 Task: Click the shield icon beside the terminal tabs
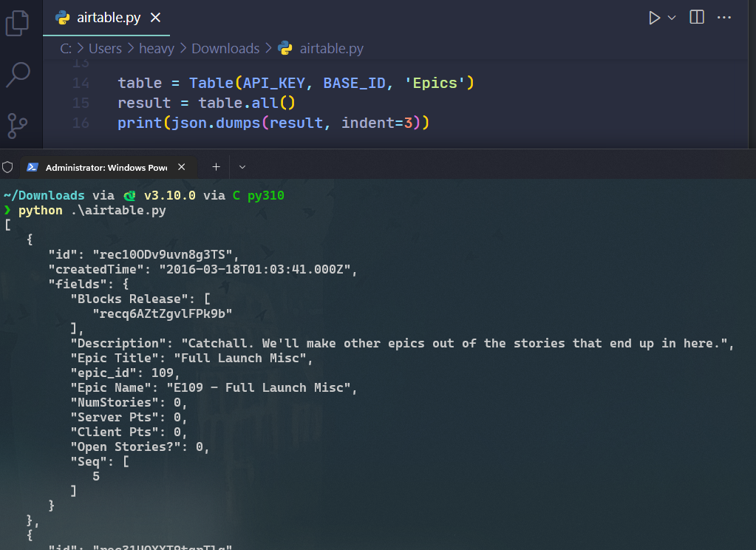(x=7, y=166)
